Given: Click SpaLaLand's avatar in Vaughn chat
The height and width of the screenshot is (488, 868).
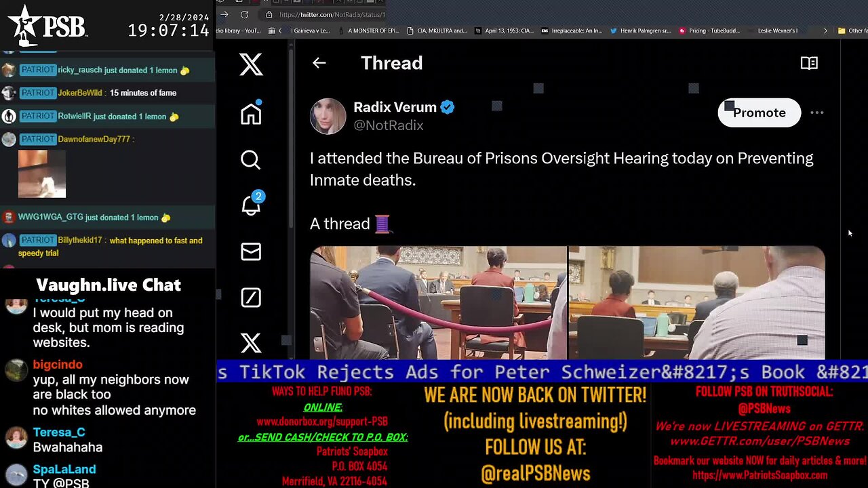Looking at the screenshot, I should coord(16,474).
